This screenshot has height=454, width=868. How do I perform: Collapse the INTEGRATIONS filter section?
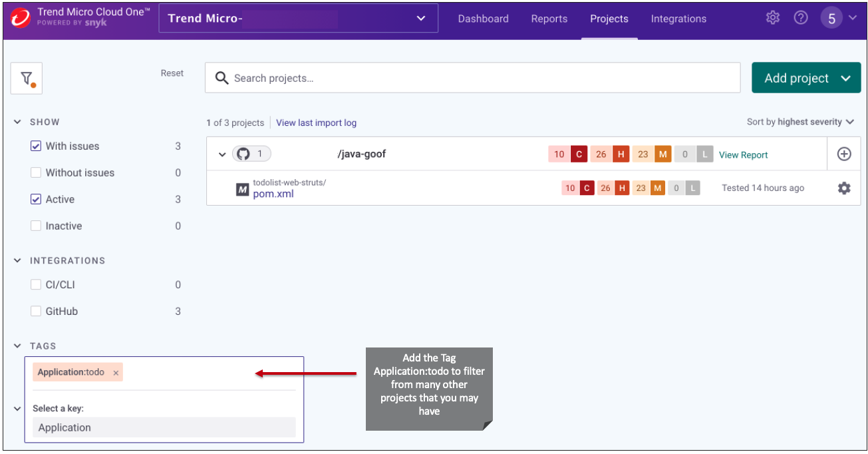pyautogui.click(x=17, y=260)
